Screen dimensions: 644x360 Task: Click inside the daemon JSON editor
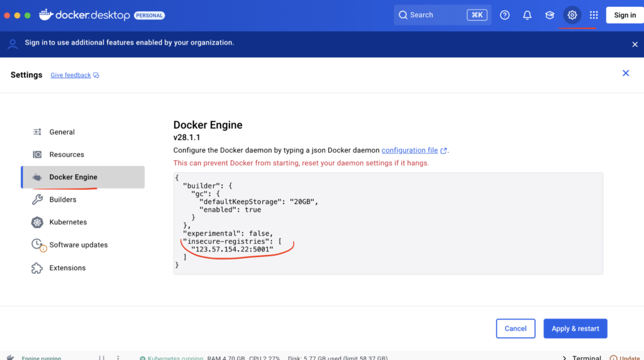(388, 223)
